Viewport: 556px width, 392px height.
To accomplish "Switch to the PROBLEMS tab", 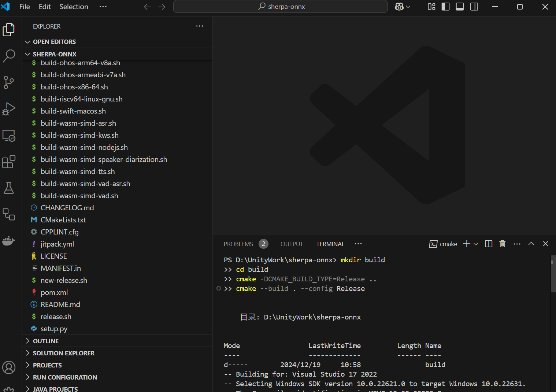I will (x=238, y=244).
